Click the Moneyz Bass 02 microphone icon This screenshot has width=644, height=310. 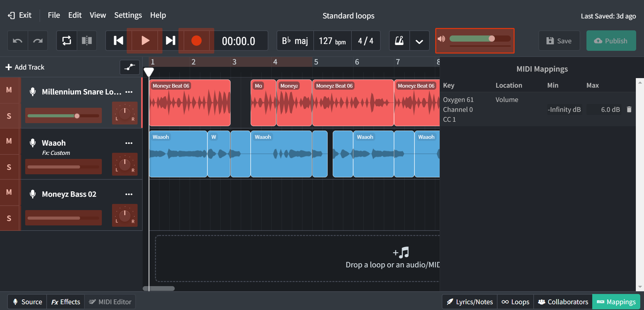pyautogui.click(x=33, y=194)
